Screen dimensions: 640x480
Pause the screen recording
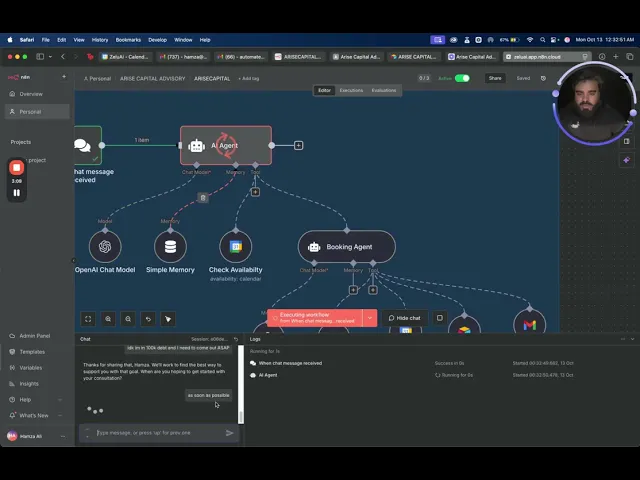coord(17,193)
